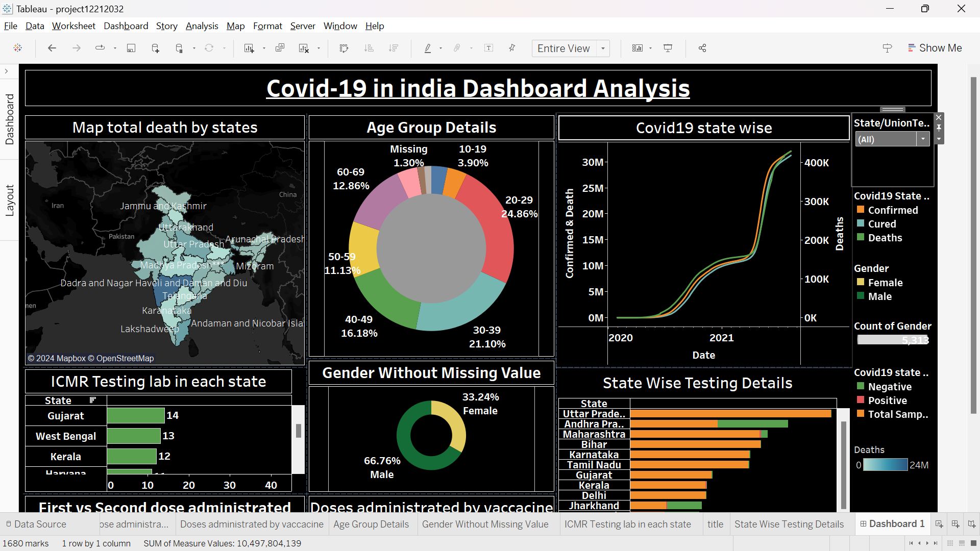Click the Duplicate sheet toolbar icon
This screenshot has width=980, height=551.
click(x=280, y=48)
